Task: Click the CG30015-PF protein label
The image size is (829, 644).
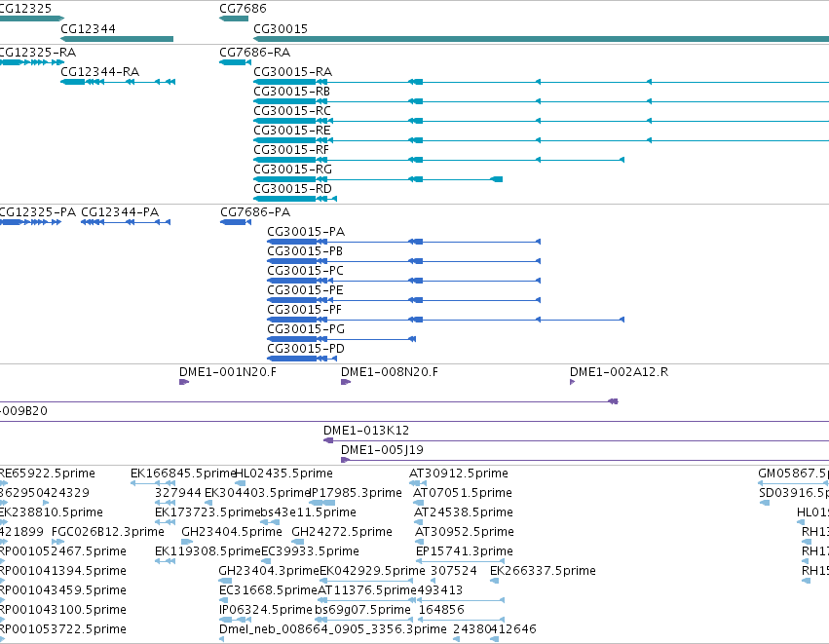Action: tap(305, 309)
